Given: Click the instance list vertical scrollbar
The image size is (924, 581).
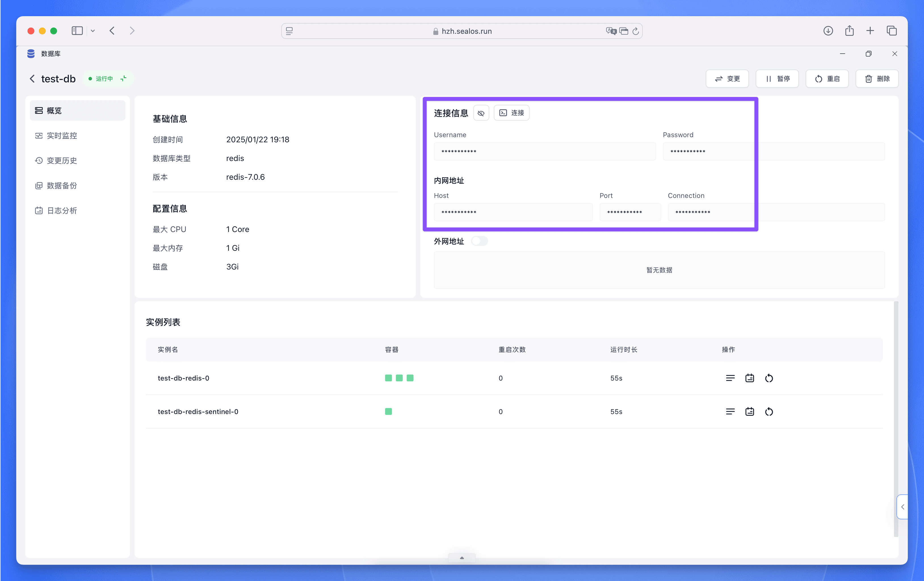Looking at the screenshot, I should (896, 419).
